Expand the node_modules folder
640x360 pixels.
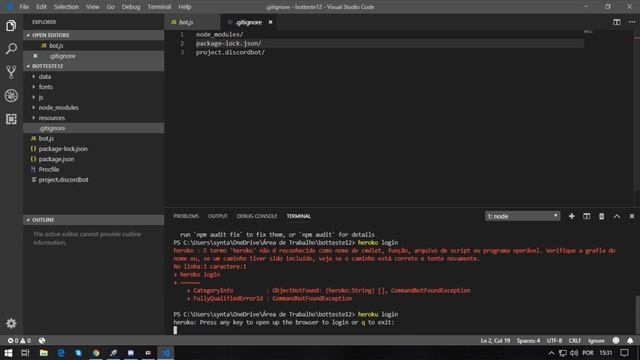pyautogui.click(x=94, y=107)
